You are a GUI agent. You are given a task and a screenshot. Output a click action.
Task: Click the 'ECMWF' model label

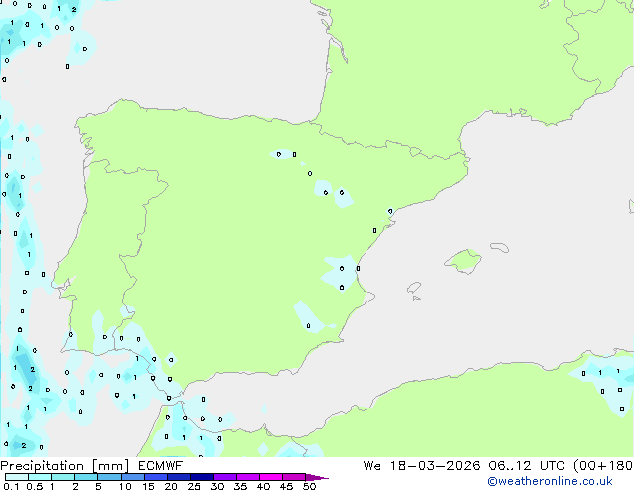[x=161, y=466]
